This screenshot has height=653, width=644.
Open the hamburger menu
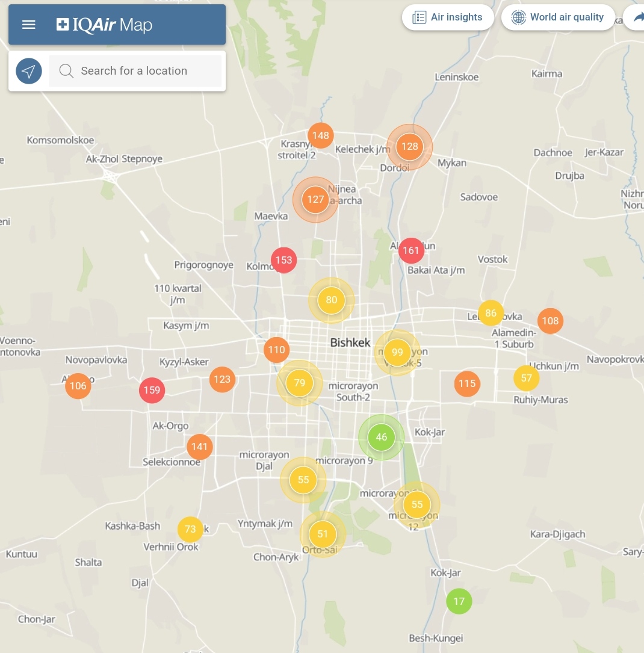29,25
